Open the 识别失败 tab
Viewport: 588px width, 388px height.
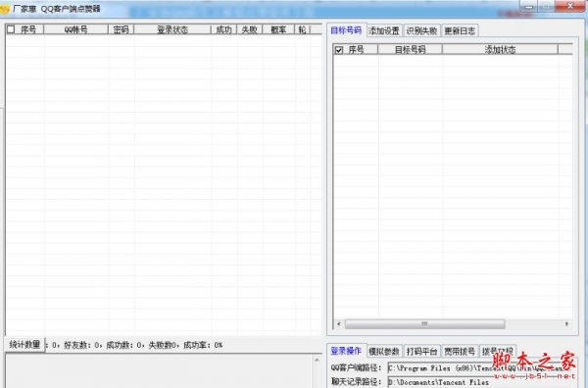tap(421, 30)
